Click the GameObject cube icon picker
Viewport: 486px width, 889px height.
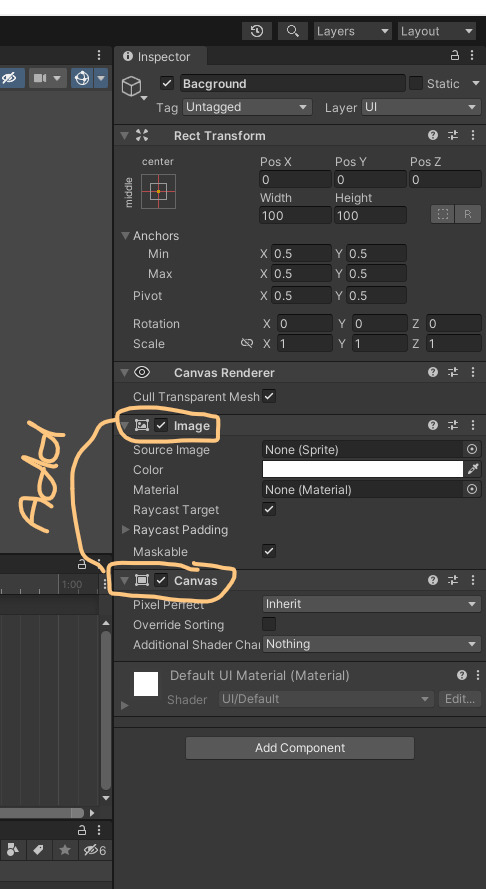[x=132, y=87]
